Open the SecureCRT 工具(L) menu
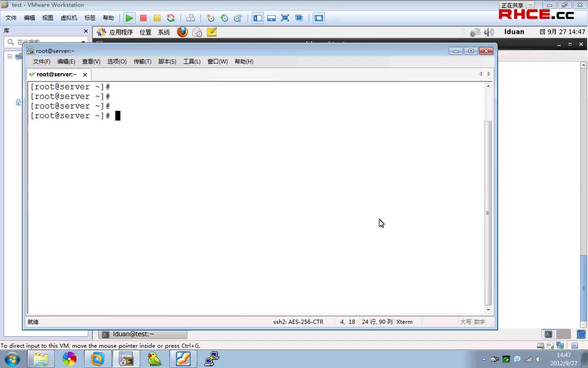Viewport: 588px width, 368px height. click(x=191, y=61)
